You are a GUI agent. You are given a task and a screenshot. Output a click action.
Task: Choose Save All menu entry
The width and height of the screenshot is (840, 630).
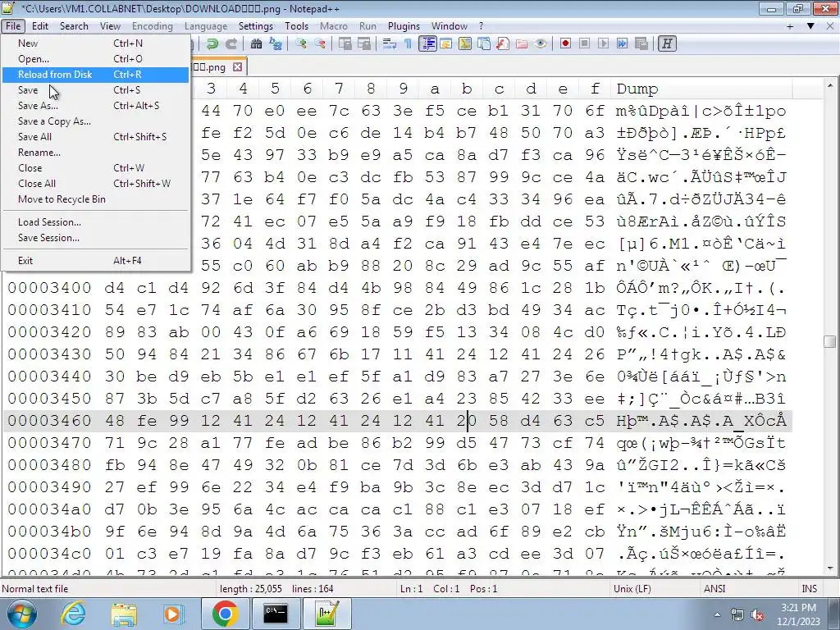[x=95, y=137]
